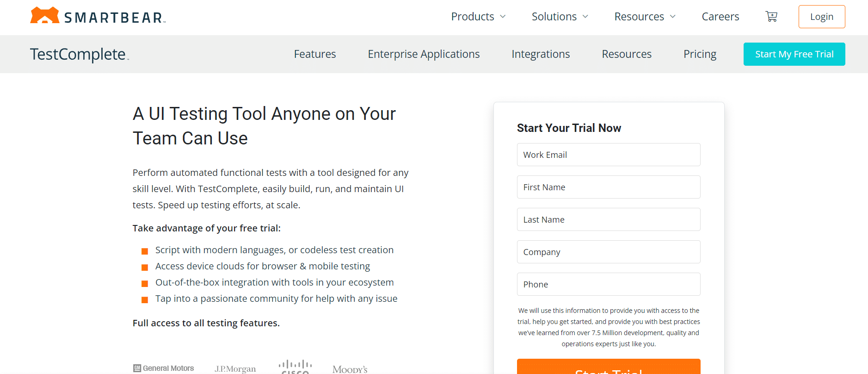Go to the Features tab
This screenshot has width=868, height=374.
(x=315, y=54)
